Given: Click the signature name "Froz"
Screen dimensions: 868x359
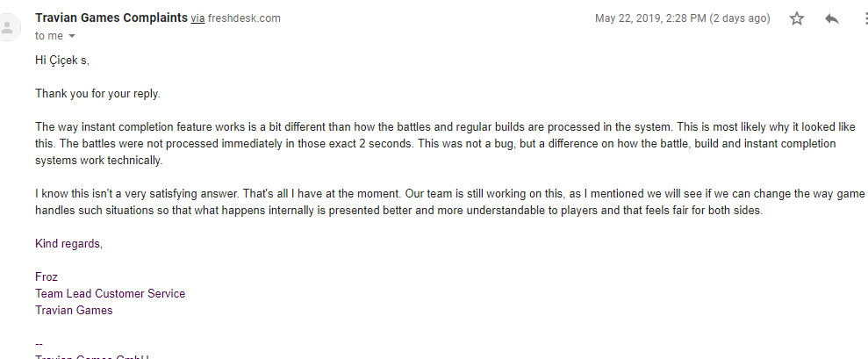Looking at the screenshot, I should [47, 276].
